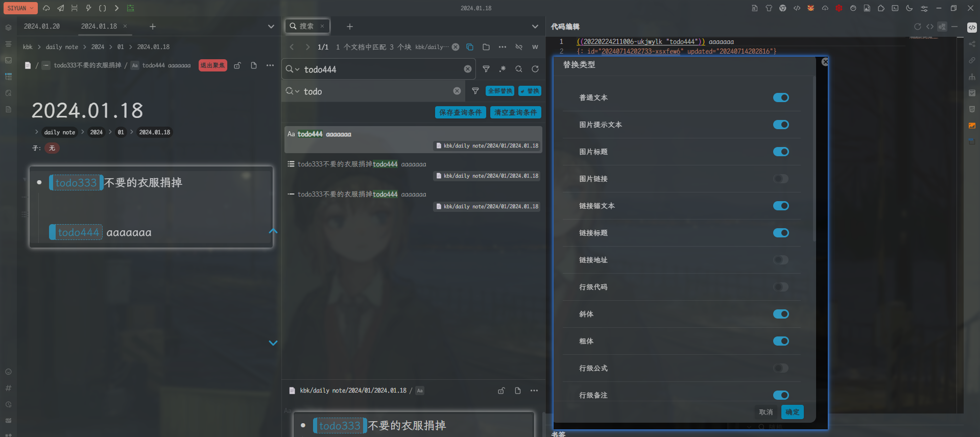The height and width of the screenshot is (437, 980).
Task: Toggle the 斜体 switch
Action: tap(781, 314)
